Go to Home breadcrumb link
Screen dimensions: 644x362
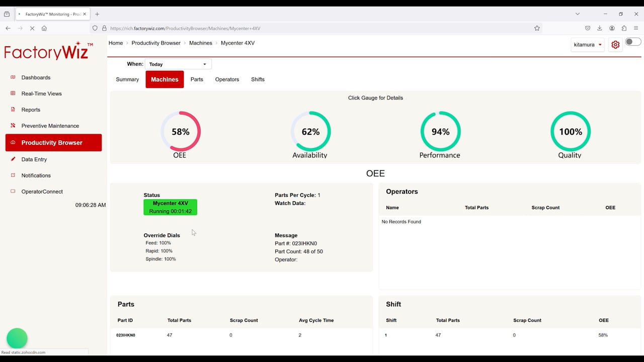point(116,43)
